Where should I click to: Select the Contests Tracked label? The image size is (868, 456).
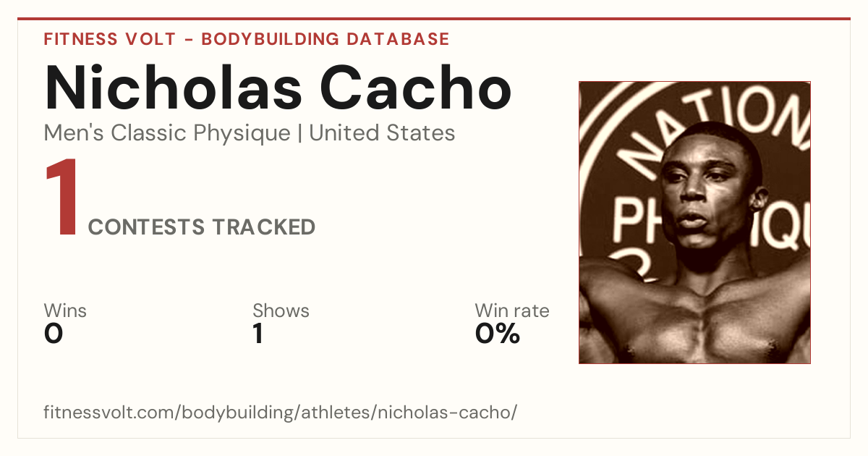[x=202, y=227]
